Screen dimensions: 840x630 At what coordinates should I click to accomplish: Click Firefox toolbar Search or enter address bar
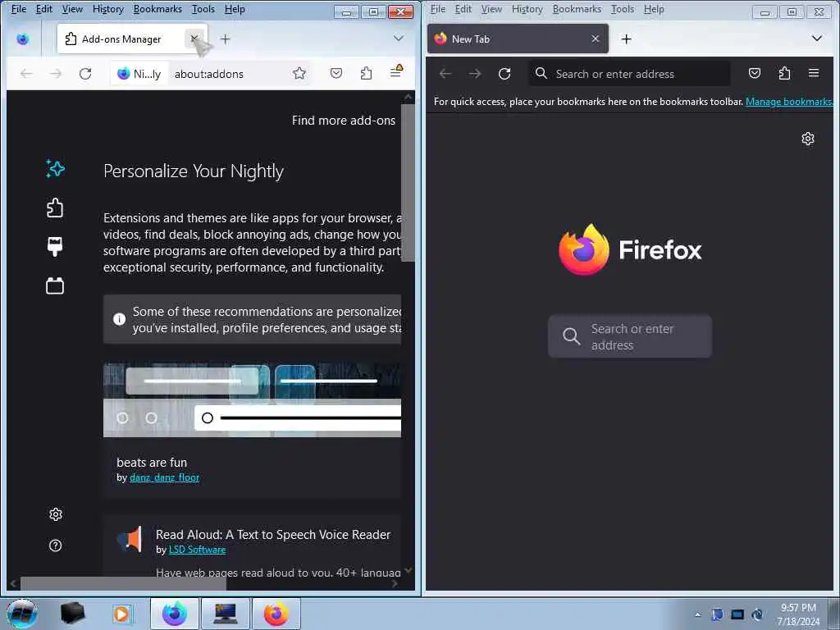629,73
